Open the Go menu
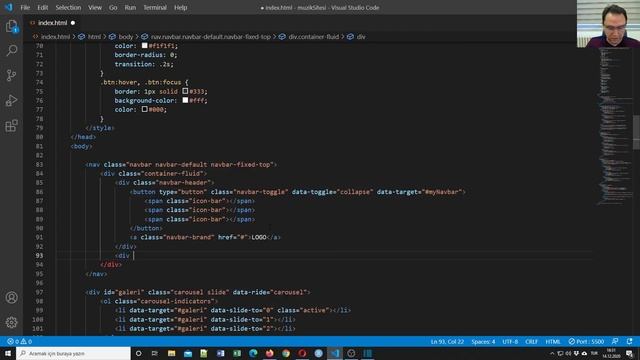Image resolution: width=640 pixels, height=360 pixels. 113,7
